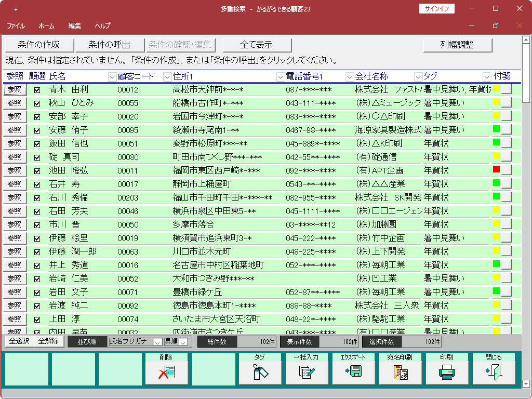Open the 顧客コード column filter dropdown
The height and width of the screenshot is (399, 532).
click(x=167, y=77)
